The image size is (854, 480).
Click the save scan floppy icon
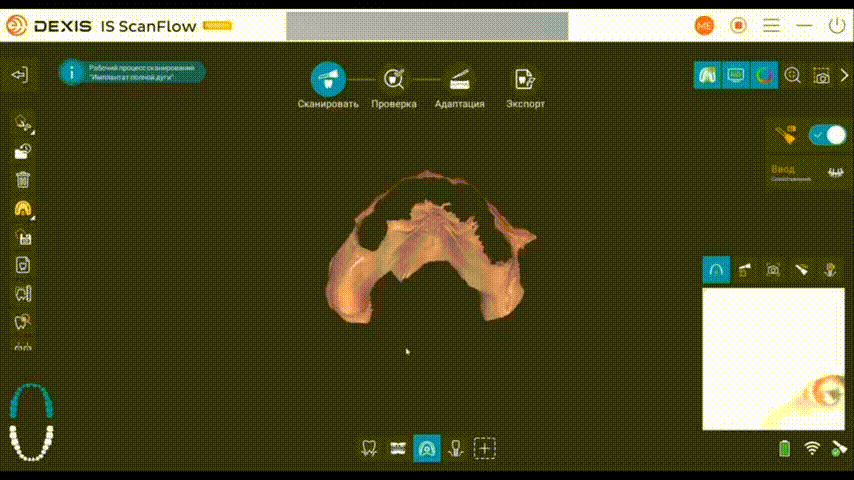coord(23,237)
